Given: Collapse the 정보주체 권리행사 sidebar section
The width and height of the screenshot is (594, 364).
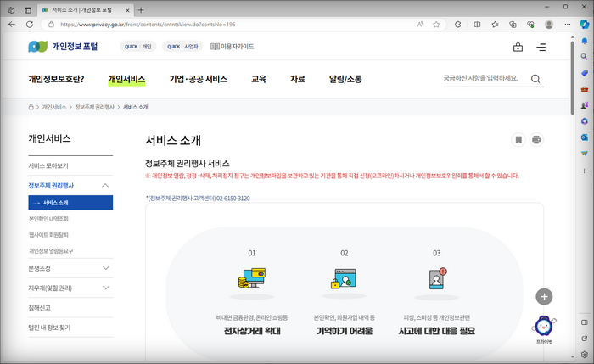Looking at the screenshot, I should [105, 185].
